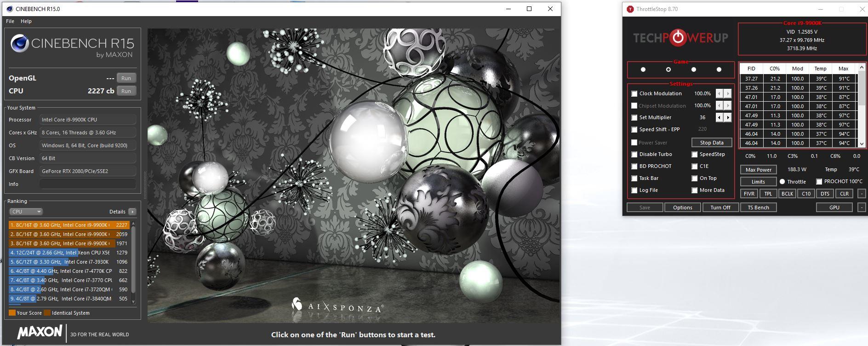Open the FIVR settings
Viewport: 868px width, 346px height.
(749, 194)
